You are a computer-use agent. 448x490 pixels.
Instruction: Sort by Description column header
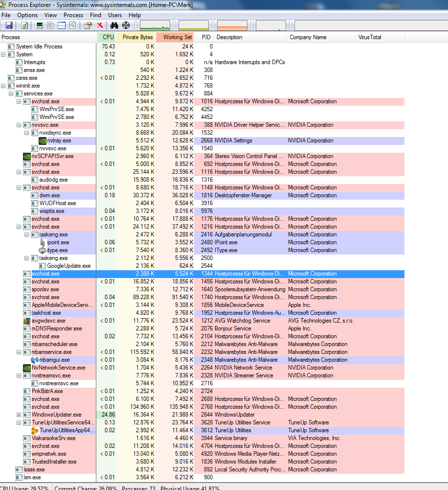[x=250, y=37]
